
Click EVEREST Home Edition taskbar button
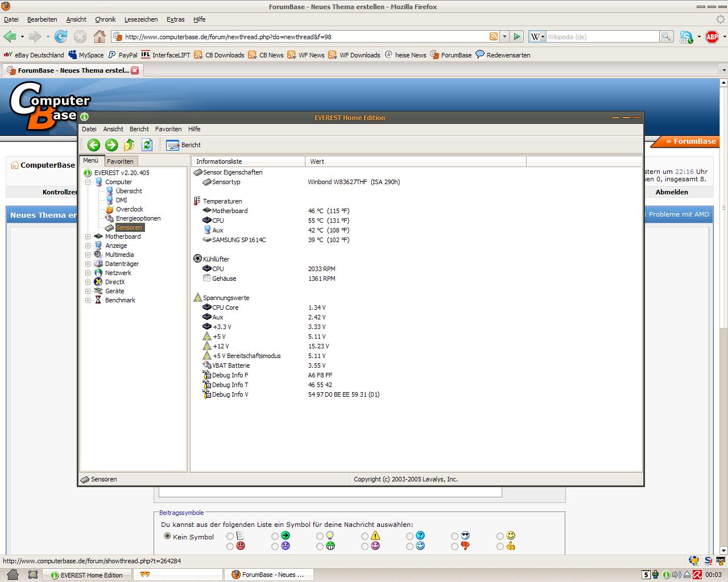click(x=88, y=575)
